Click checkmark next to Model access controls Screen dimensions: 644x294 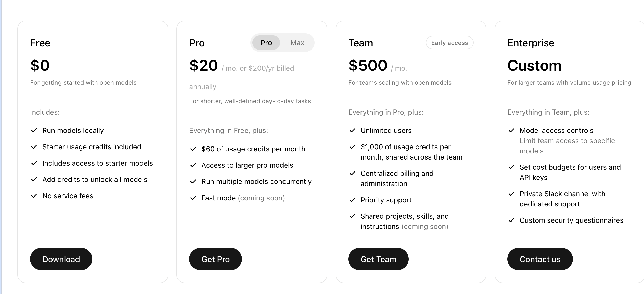pyautogui.click(x=511, y=131)
